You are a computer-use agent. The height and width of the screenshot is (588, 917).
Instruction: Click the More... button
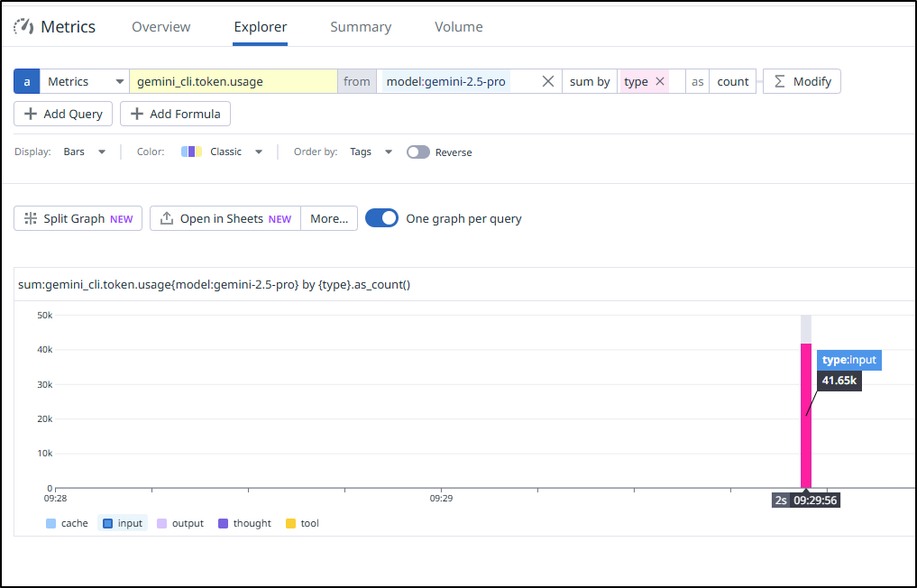(x=329, y=218)
